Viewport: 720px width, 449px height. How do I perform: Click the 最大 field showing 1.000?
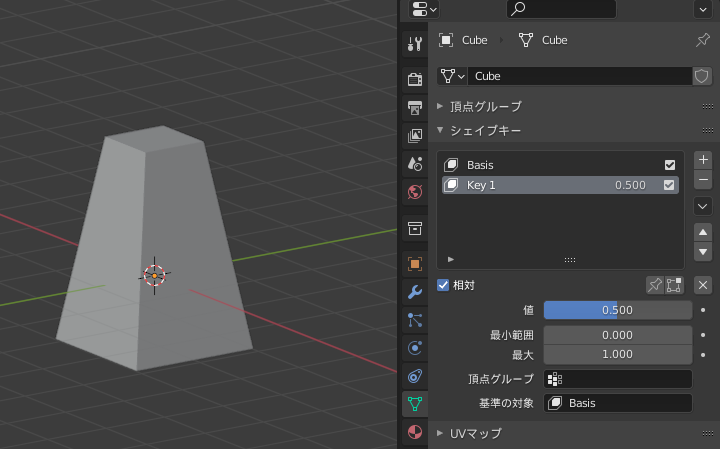click(618, 354)
